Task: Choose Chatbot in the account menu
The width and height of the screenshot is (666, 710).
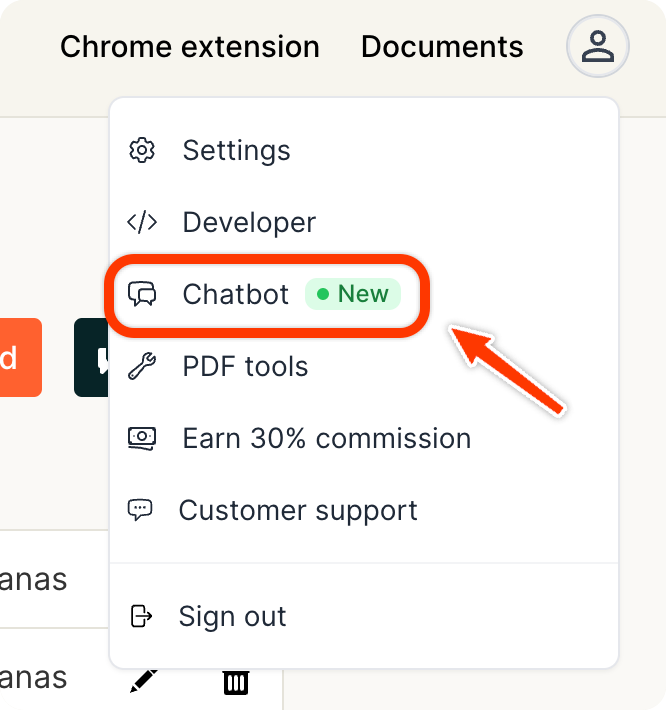Action: tap(235, 294)
